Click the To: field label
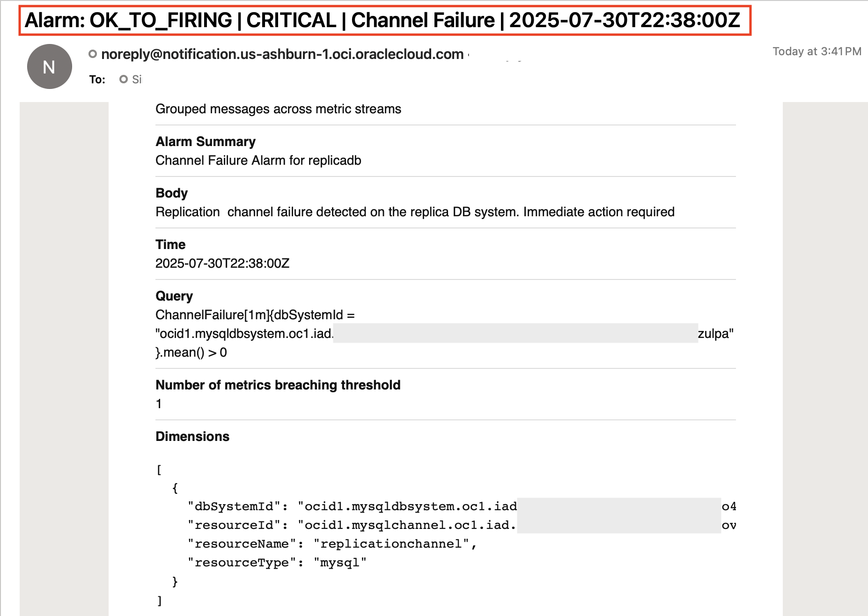Screen dimensions: 868x616 click(x=97, y=80)
